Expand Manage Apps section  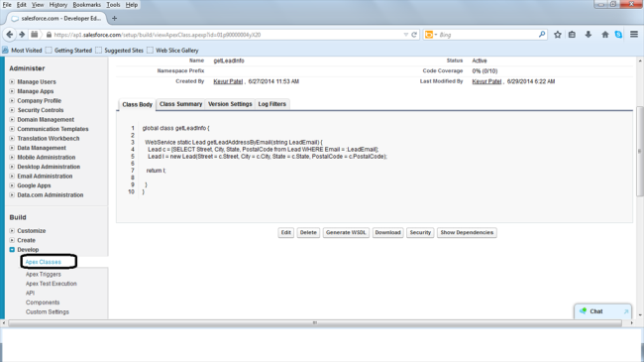coord(12,91)
